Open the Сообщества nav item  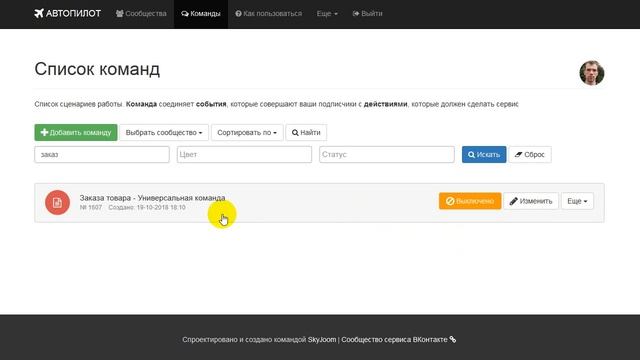141,13
